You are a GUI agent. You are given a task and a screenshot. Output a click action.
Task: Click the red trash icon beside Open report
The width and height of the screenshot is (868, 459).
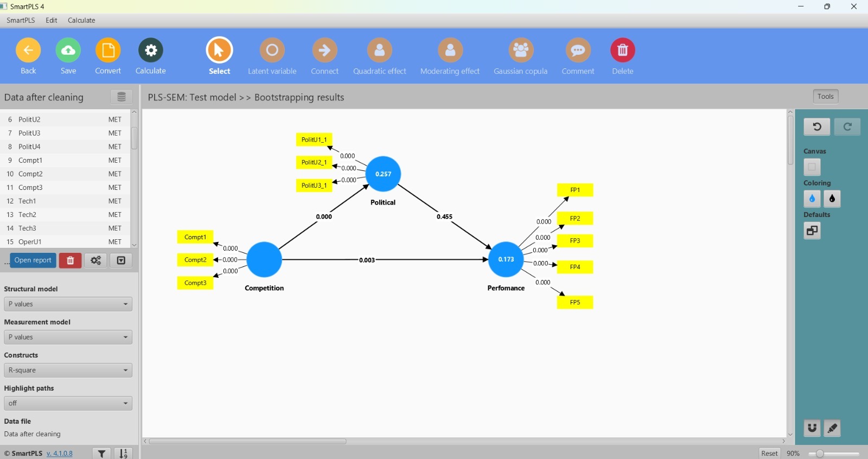(x=70, y=260)
